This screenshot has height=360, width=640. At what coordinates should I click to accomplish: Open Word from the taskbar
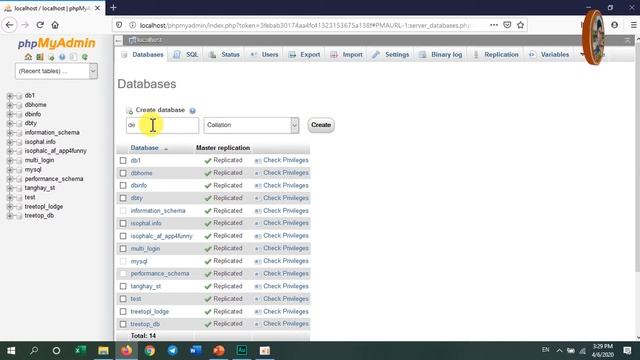pyautogui.click(x=196, y=351)
